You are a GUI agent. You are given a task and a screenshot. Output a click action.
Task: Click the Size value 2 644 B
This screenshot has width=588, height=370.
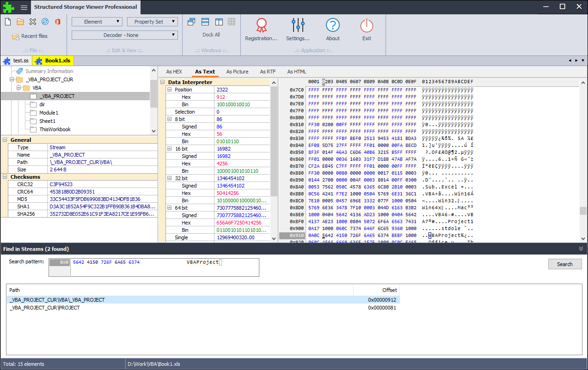(x=58, y=170)
